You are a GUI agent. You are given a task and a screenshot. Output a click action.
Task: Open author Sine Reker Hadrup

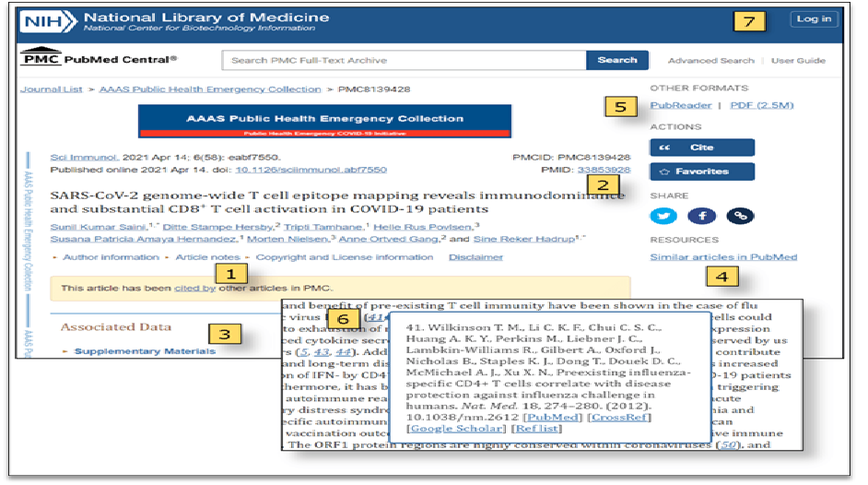point(524,239)
